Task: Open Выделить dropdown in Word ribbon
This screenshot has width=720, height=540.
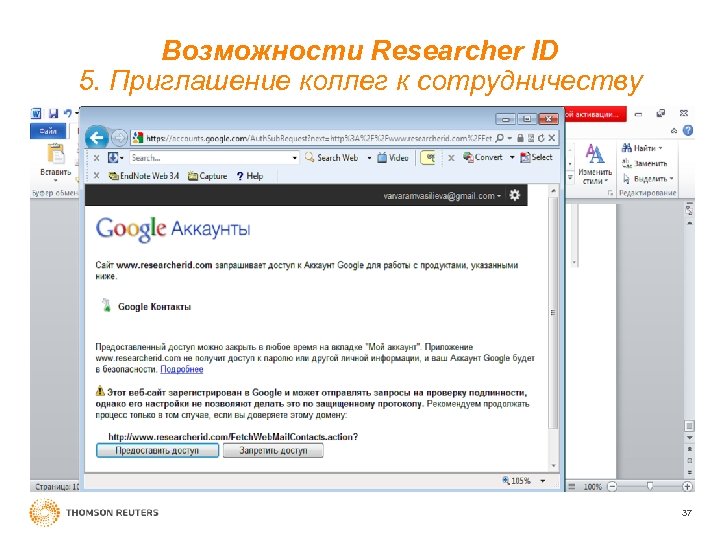Action: (648, 178)
